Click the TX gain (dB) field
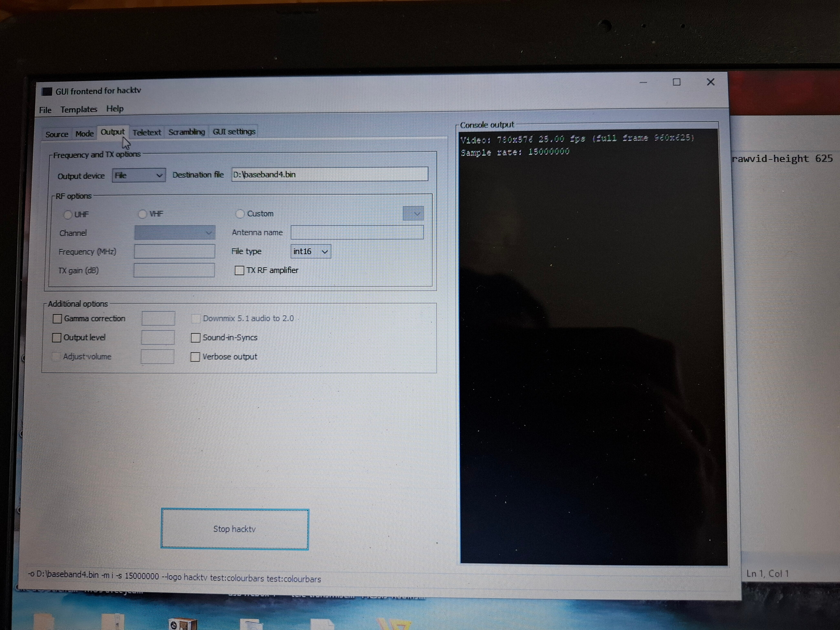 coord(174,270)
